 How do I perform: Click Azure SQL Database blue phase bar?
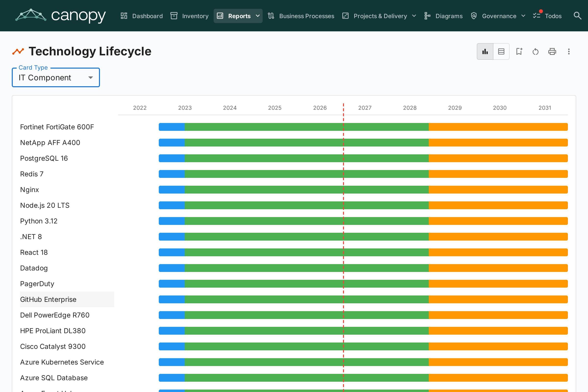tap(172, 378)
